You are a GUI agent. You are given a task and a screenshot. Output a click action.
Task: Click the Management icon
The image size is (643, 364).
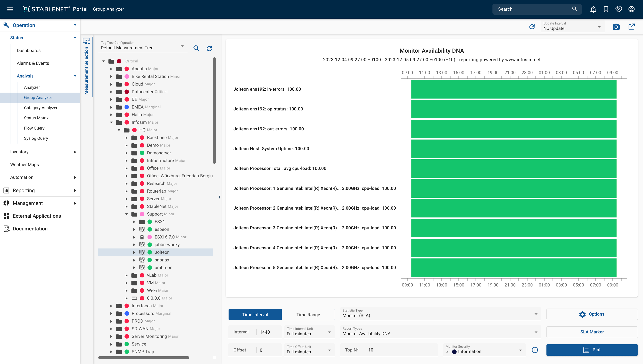pos(6,203)
